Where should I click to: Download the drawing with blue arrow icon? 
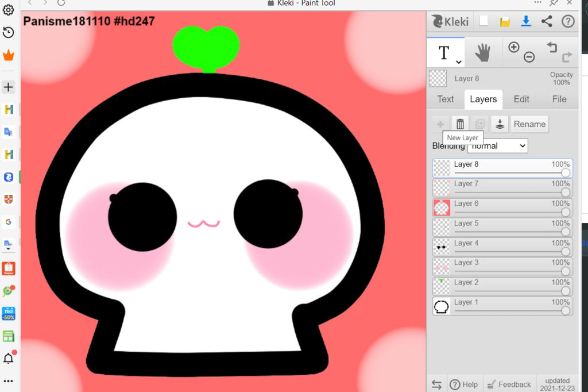coord(526,21)
